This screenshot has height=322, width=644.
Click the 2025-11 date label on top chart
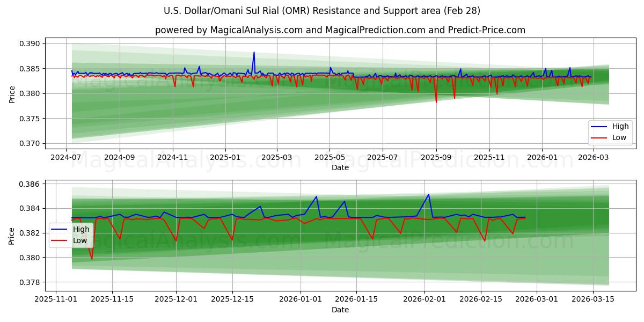[489, 157]
